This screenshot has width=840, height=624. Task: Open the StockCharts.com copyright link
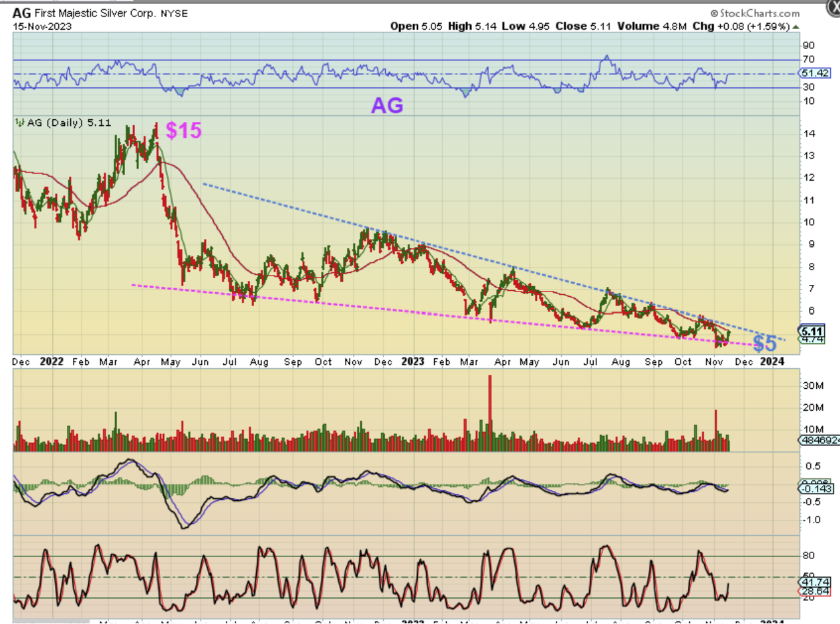(755, 13)
